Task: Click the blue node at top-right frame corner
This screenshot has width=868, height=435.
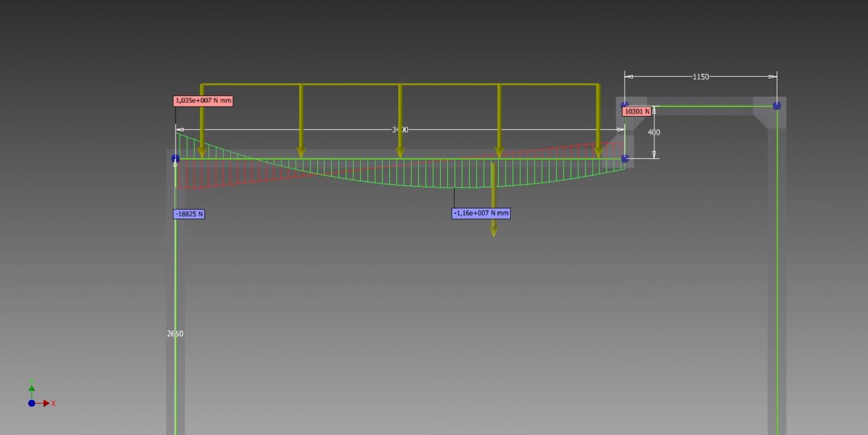Action: click(x=777, y=106)
